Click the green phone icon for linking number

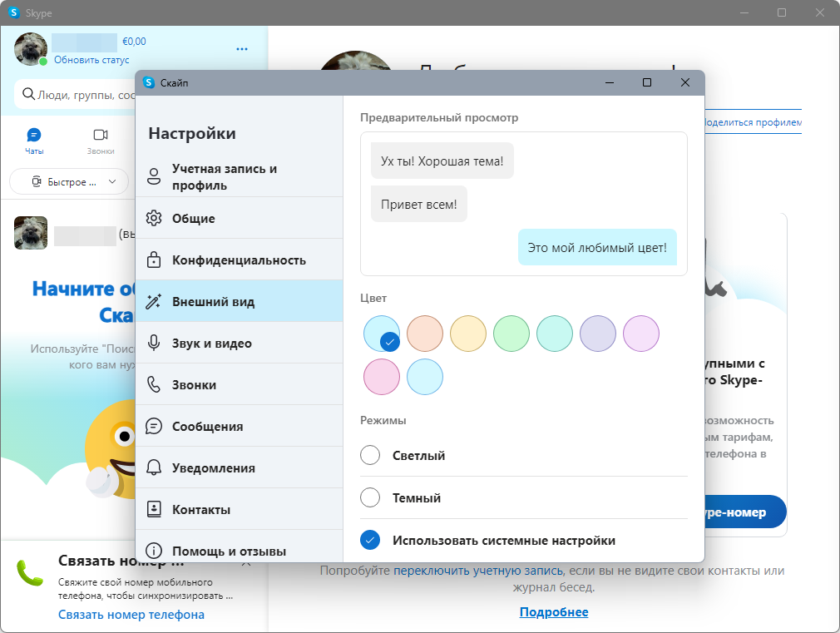click(x=29, y=573)
